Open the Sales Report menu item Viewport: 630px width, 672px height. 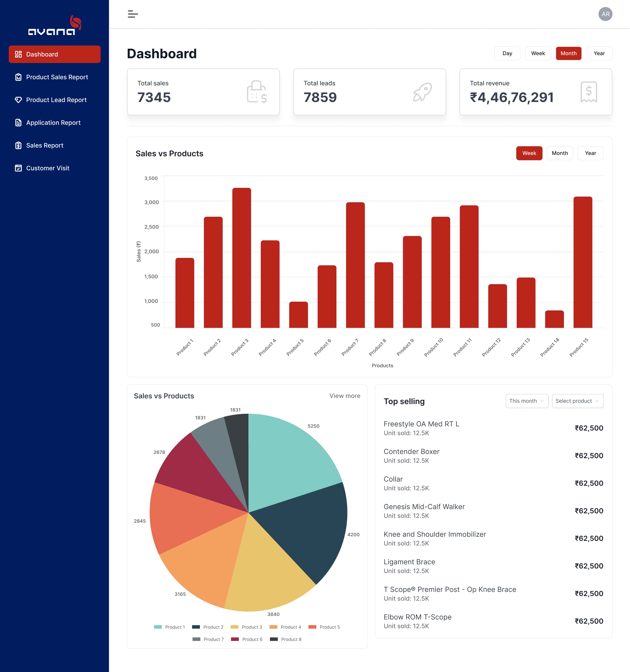pos(45,145)
